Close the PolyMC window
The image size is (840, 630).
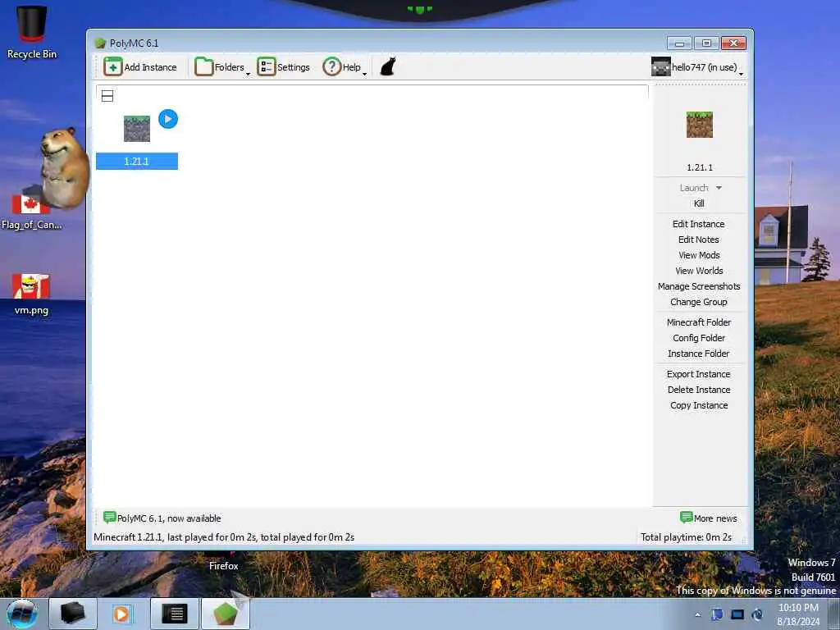pos(733,43)
